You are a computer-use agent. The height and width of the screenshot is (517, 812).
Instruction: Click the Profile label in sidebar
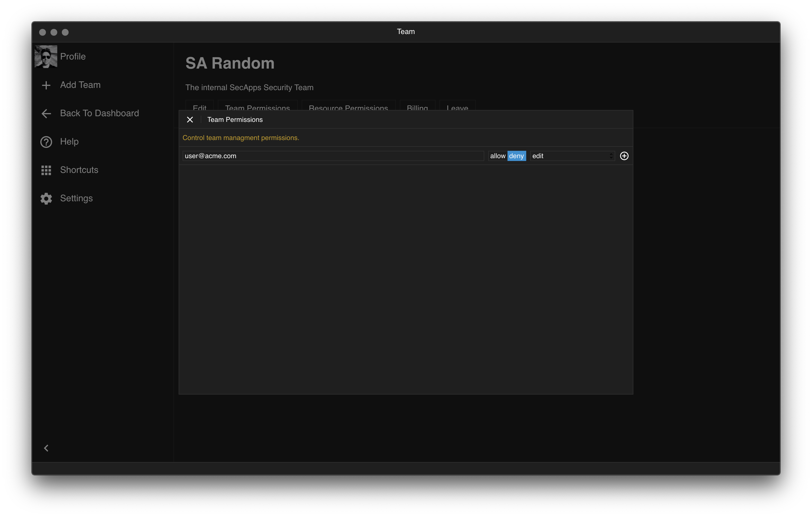coord(73,57)
